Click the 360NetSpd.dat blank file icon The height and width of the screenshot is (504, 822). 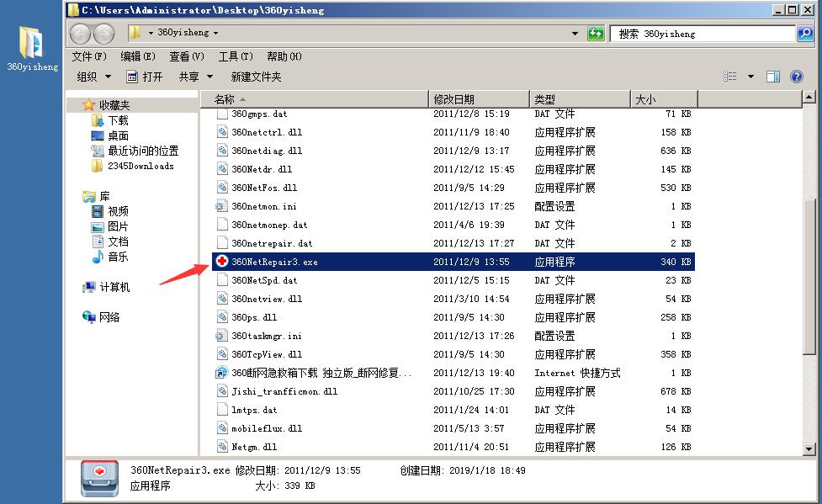(x=222, y=279)
